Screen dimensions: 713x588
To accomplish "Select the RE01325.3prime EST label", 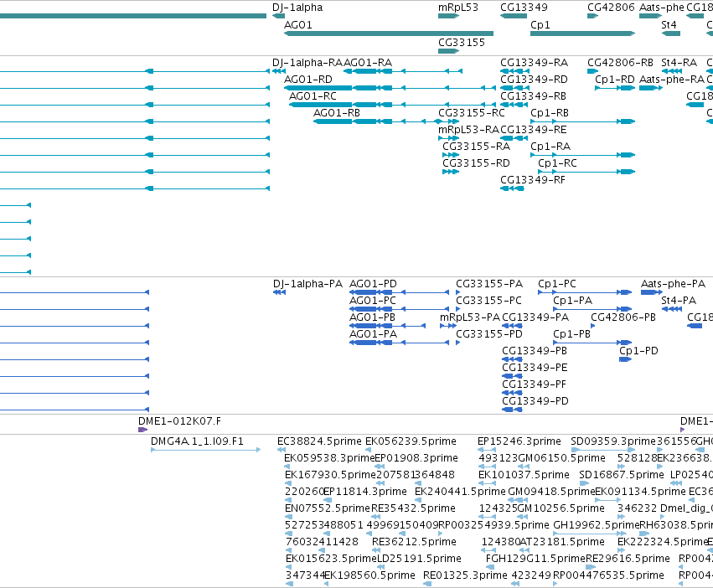I will pyautogui.click(x=465, y=575).
